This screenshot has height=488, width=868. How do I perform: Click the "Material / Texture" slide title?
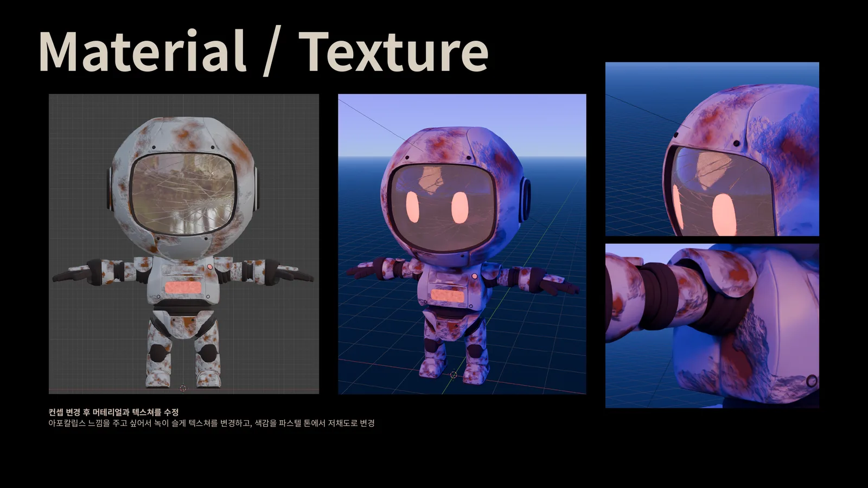point(264,52)
